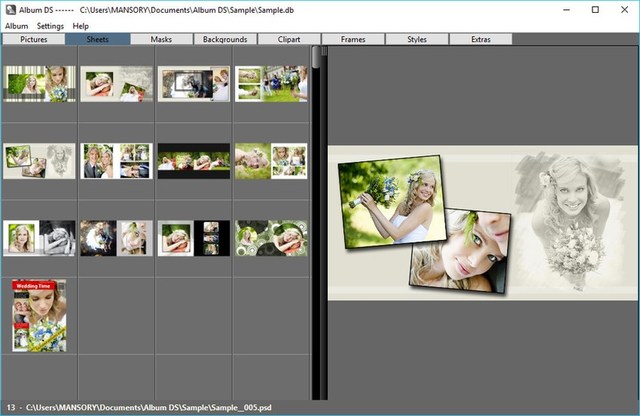
Task: Select the black-banner sheet thumbnail in second row
Action: 194,160
